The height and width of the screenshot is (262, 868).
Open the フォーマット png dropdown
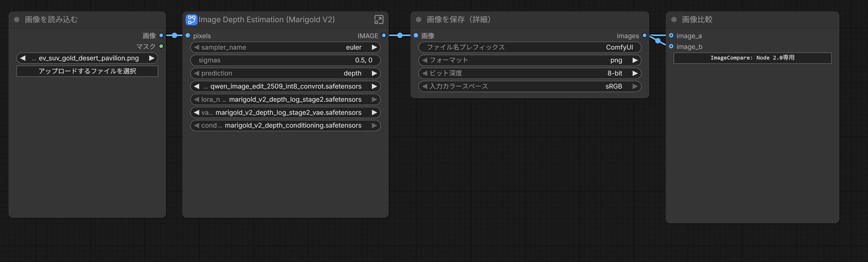pos(530,60)
